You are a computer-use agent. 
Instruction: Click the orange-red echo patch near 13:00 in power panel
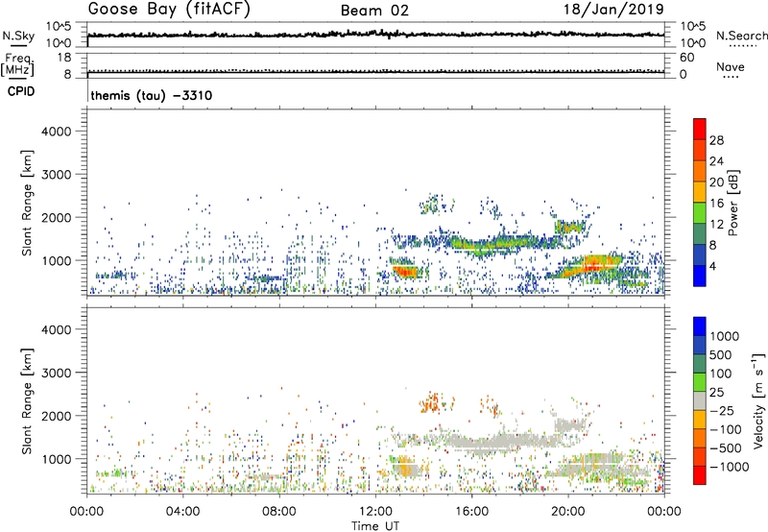406,271
